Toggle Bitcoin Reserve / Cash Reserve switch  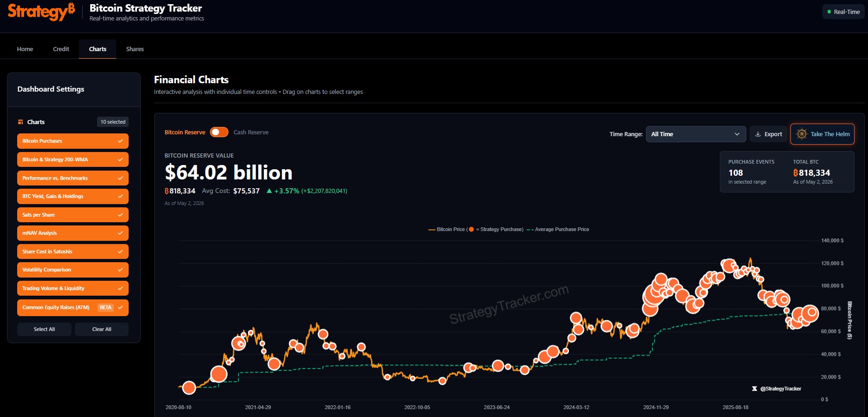(x=219, y=132)
